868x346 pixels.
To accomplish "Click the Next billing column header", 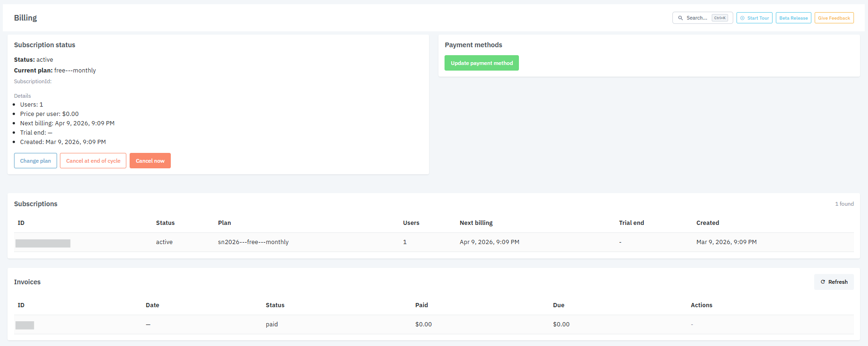I will coord(476,223).
